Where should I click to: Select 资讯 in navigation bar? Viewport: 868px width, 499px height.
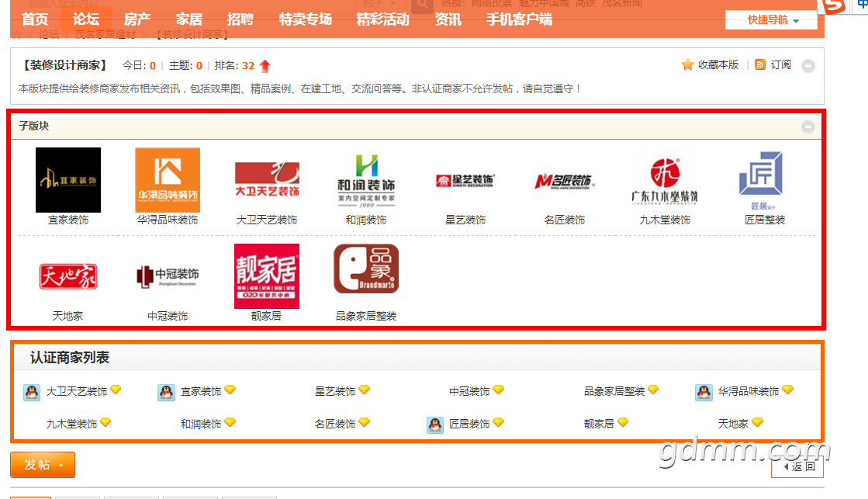448,19
